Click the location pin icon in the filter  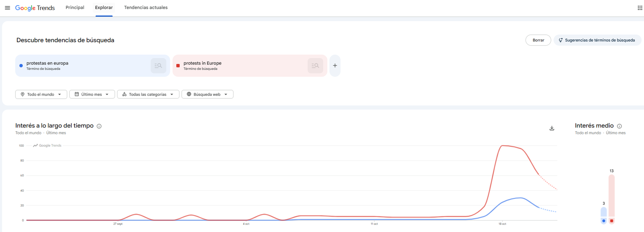coord(22,94)
